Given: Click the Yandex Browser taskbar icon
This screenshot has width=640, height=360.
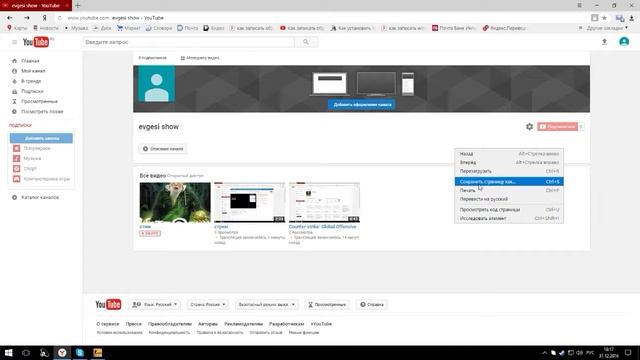Looking at the screenshot, I should 62,353.
